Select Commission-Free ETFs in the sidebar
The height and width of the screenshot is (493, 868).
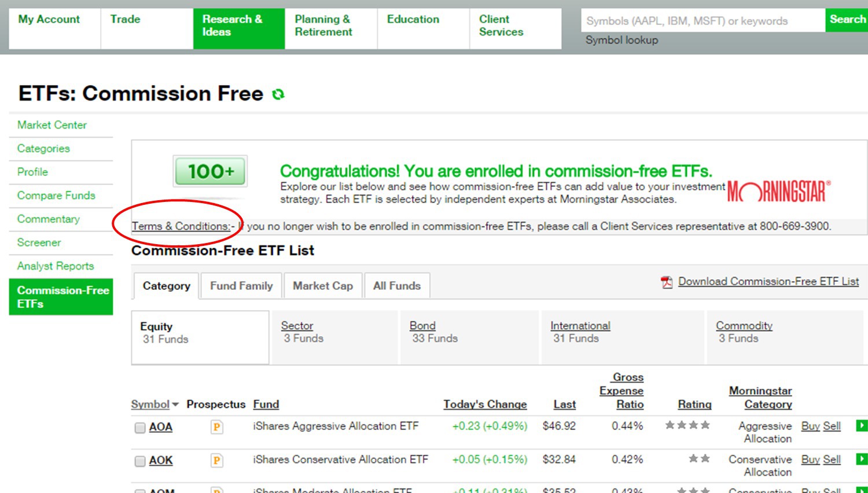(61, 297)
